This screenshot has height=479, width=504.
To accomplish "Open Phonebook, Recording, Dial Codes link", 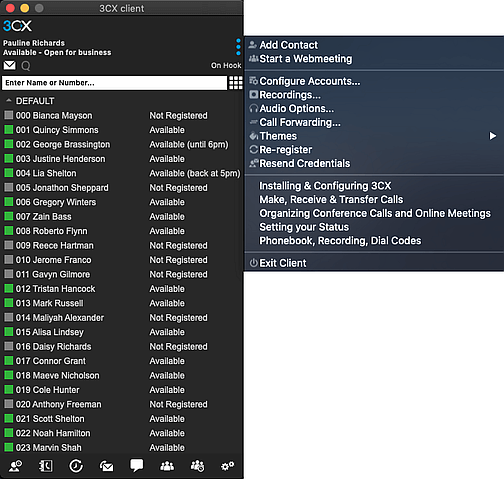I will coord(340,240).
